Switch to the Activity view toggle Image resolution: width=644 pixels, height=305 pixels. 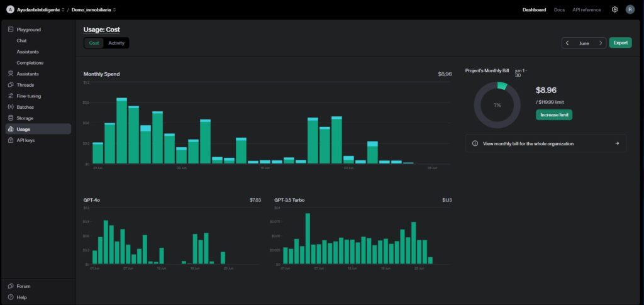[116, 43]
